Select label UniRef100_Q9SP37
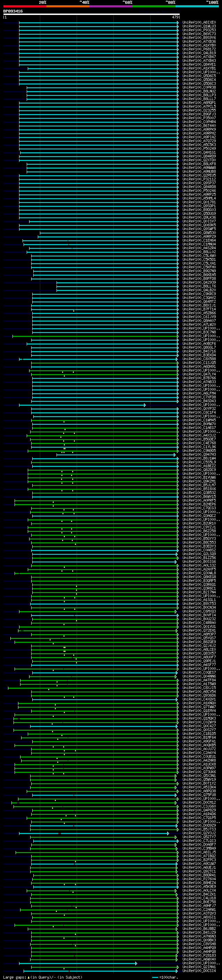 tap(199, 183)
